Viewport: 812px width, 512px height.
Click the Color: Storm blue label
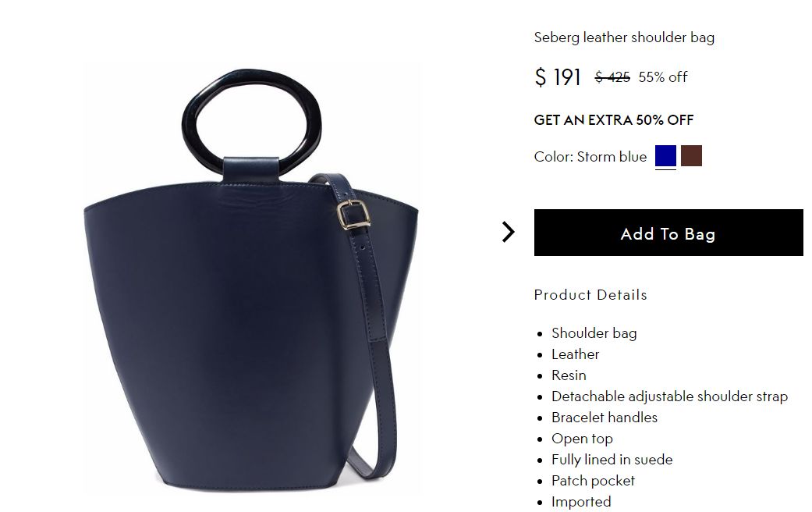pos(590,157)
